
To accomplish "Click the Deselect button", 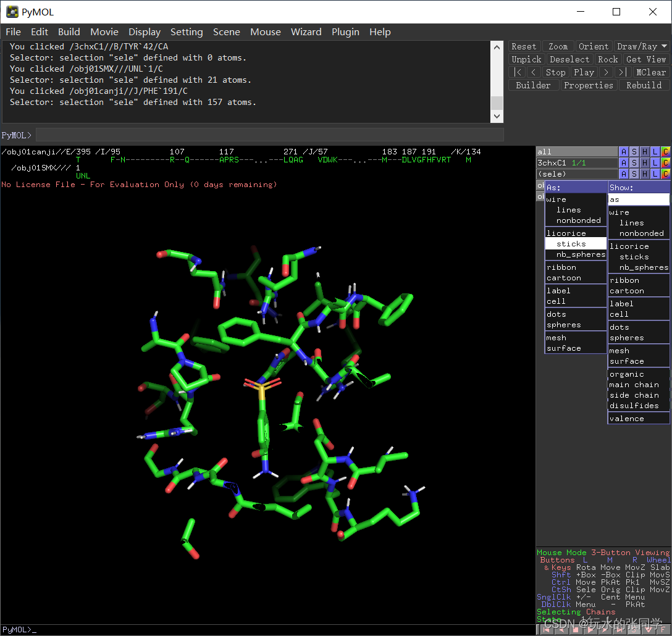I will click(x=569, y=59).
